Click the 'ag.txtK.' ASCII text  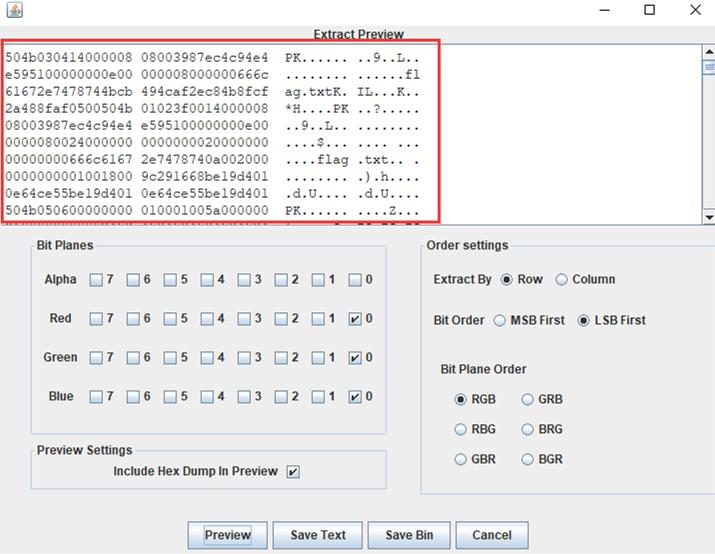[316, 92]
